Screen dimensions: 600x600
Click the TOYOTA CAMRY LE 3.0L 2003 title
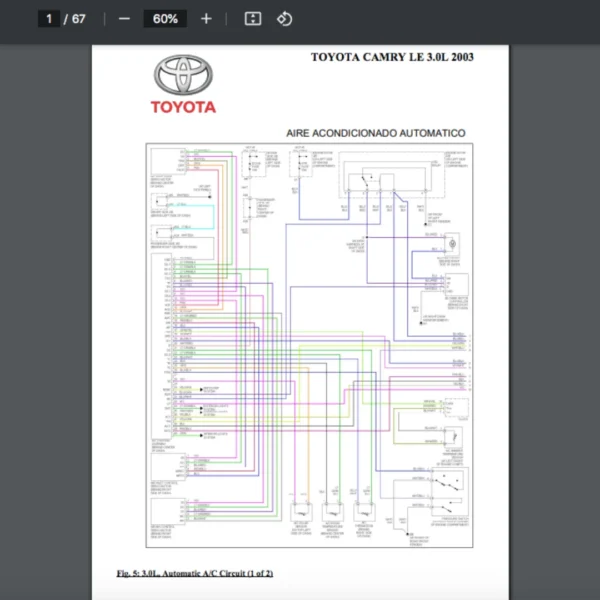pos(392,57)
